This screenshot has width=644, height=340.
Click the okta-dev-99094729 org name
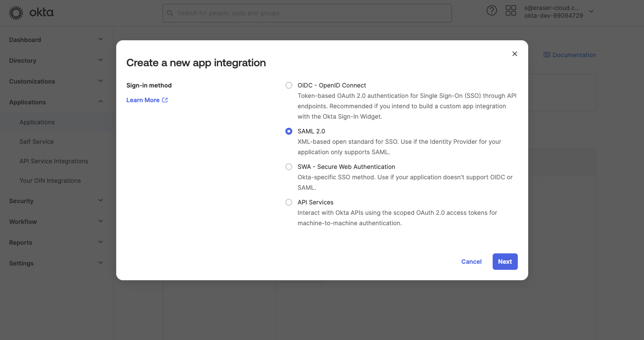554,16
